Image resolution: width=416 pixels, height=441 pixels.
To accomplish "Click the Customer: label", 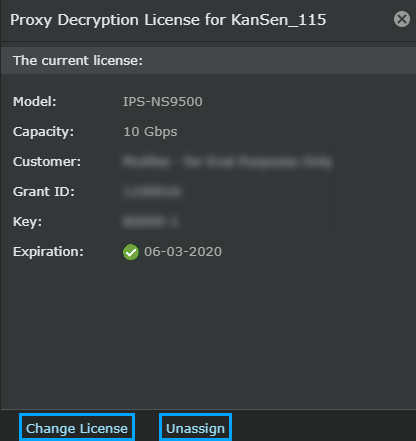I will (47, 162).
